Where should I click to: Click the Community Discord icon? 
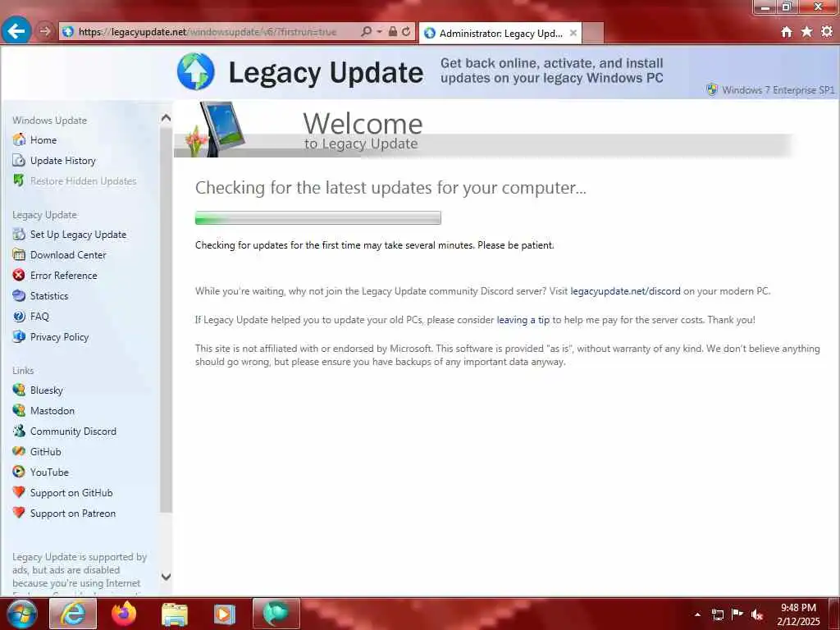pyautogui.click(x=19, y=431)
